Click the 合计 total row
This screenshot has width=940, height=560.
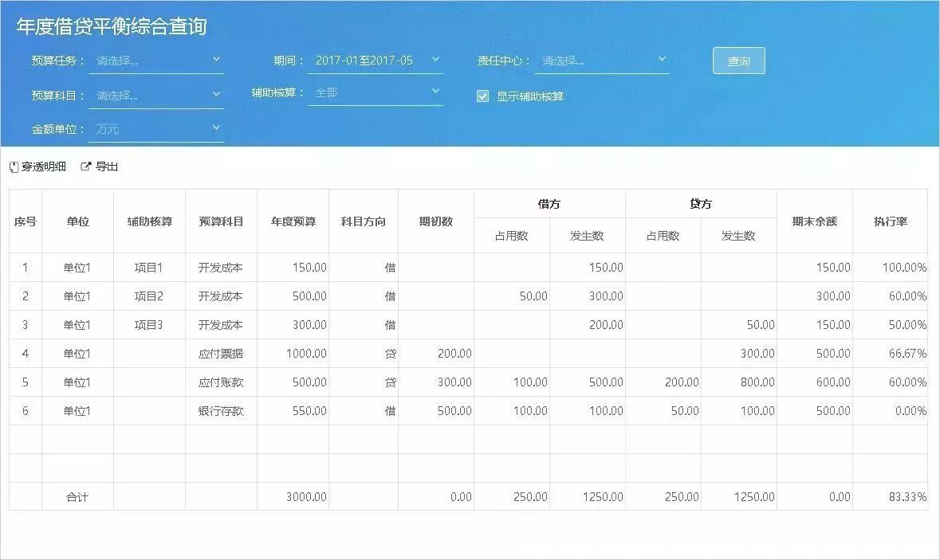pos(77,497)
